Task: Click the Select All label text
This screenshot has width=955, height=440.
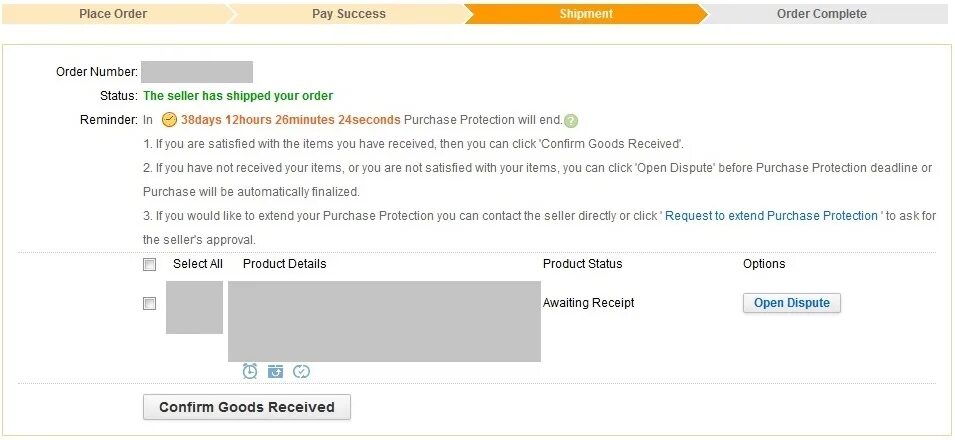Action: pyautogui.click(x=198, y=264)
